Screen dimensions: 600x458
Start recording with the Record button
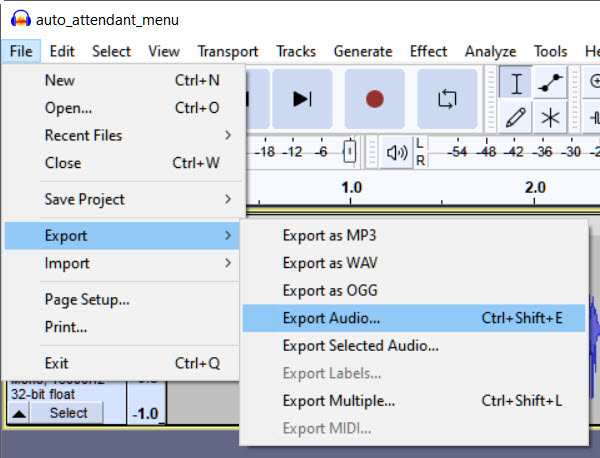pyautogui.click(x=375, y=99)
